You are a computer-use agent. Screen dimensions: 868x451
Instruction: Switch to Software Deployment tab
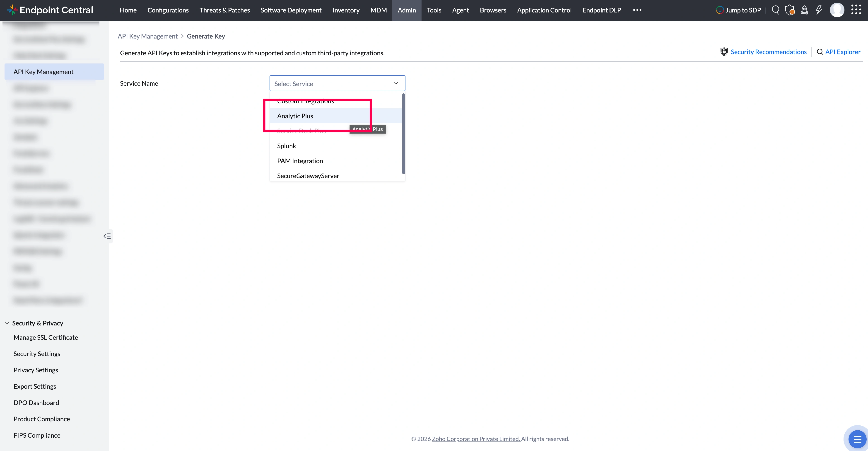click(x=291, y=10)
